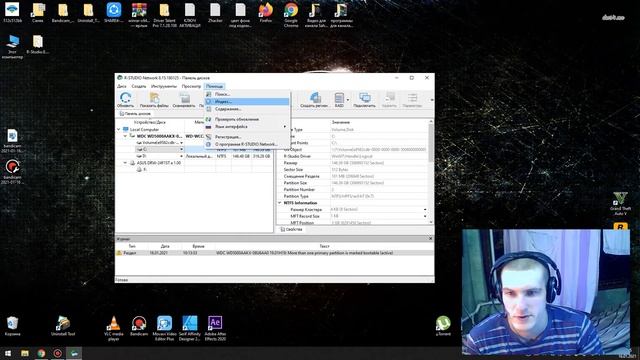Open the Корзина (Recycle Bin) icon
The width and height of the screenshot is (640, 360).
click(13, 326)
